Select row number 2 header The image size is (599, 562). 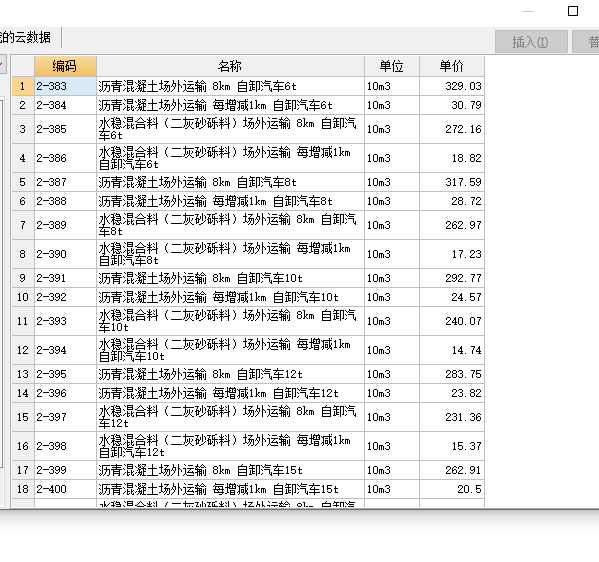click(23, 105)
